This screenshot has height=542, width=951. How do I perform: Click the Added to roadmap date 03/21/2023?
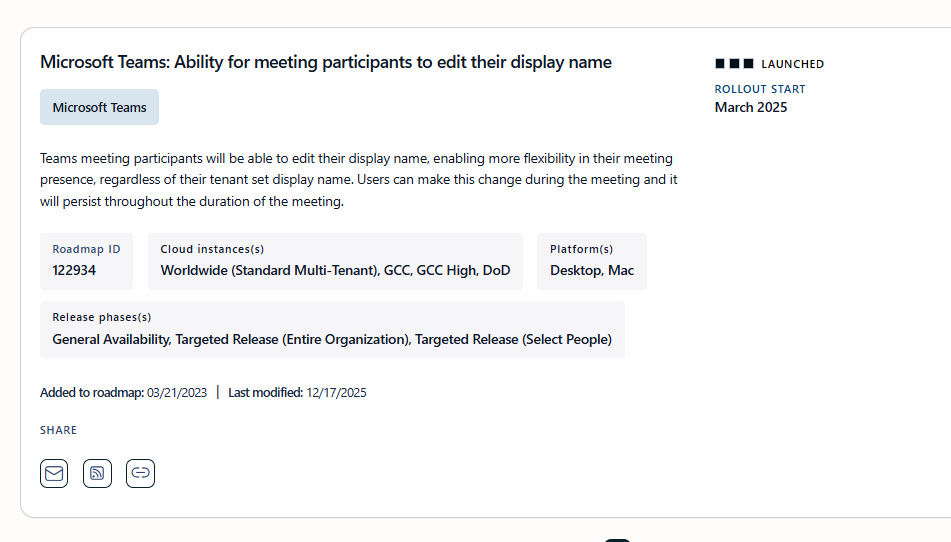177,393
